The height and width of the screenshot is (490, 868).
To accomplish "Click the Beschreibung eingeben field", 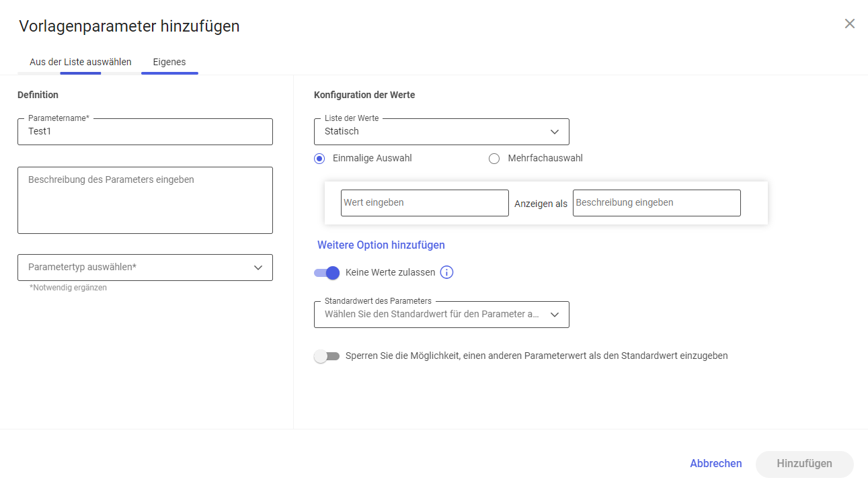I will 657,203.
